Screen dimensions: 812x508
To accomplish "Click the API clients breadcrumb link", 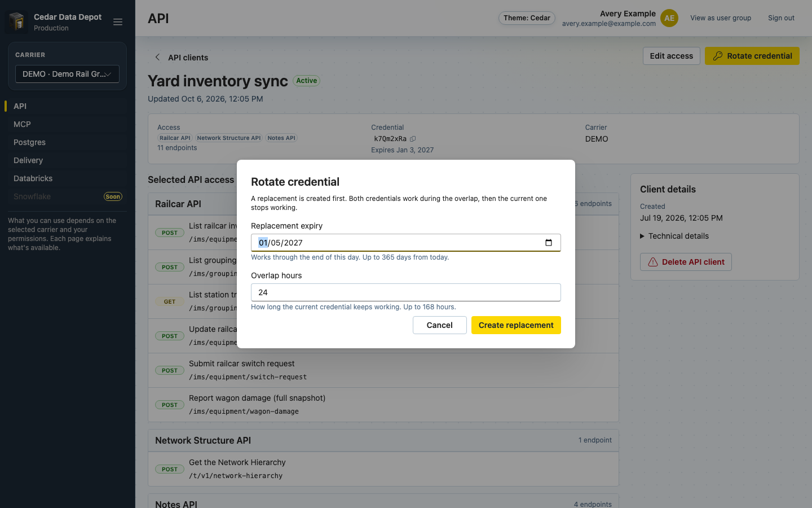I will pos(188,58).
